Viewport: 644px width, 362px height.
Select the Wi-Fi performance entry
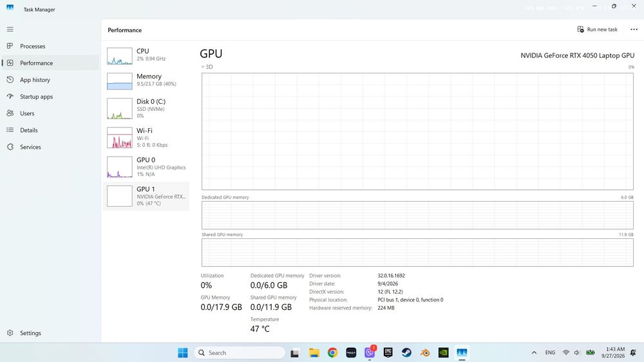point(146,137)
